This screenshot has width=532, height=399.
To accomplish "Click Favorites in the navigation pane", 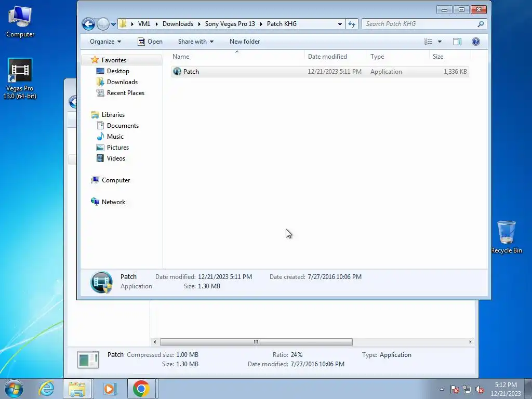I will [x=114, y=60].
